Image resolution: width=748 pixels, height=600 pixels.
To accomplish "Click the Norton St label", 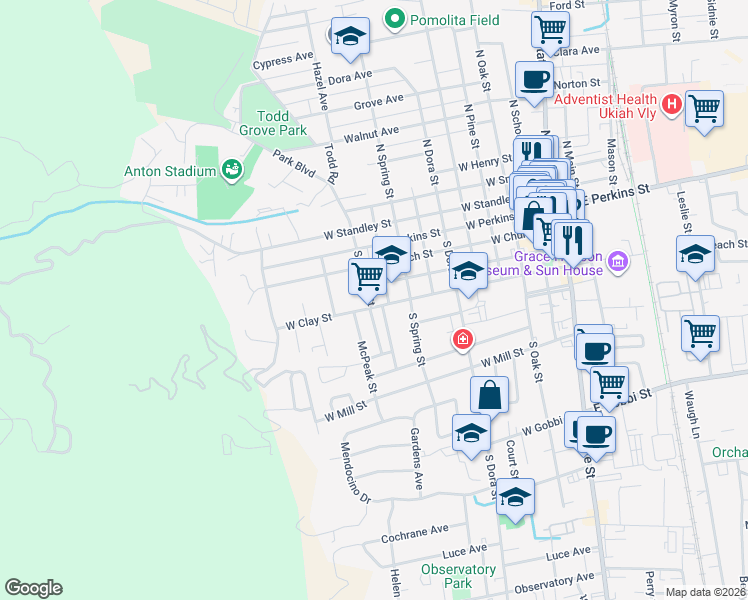I will coord(577,84).
